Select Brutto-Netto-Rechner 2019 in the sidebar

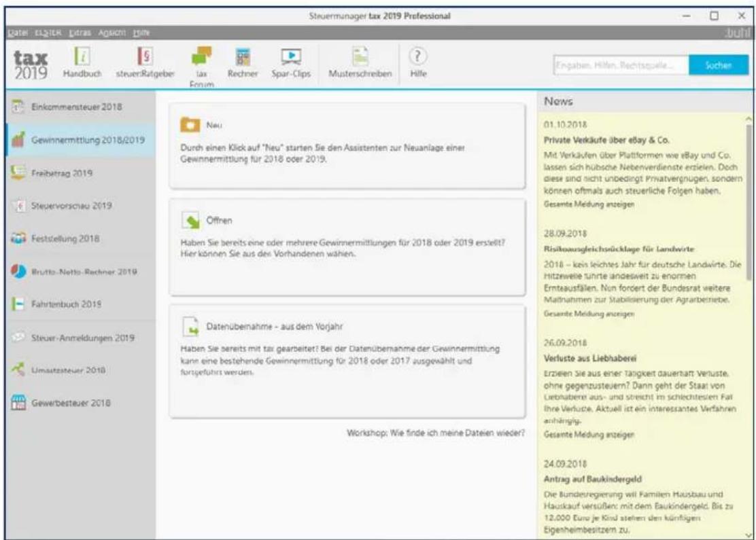tap(81, 272)
